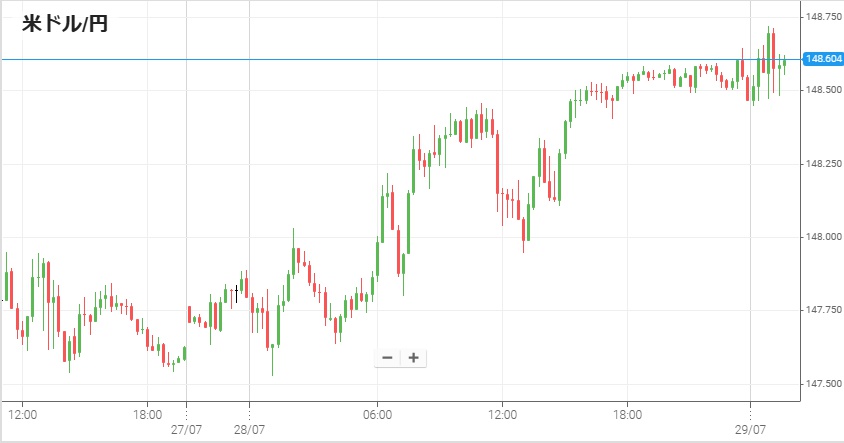Select the 147.750 price axis label
This screenshot has width=844, height=443.
pos(823,310)
